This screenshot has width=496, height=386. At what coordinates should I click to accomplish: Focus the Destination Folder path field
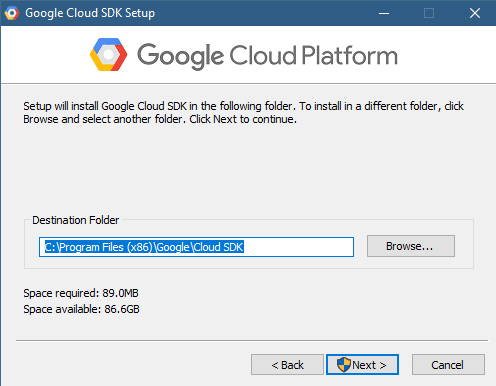pyautogui.click(x=196, y=247)
